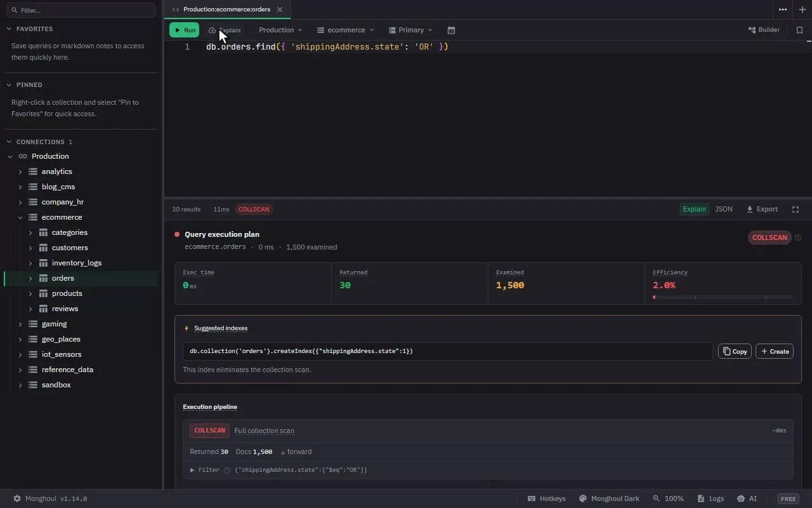Image resolution: width=812 pixels, height=508 pixels.
Task: Switch the results view to JSON
Action: (x=724, y=209)
